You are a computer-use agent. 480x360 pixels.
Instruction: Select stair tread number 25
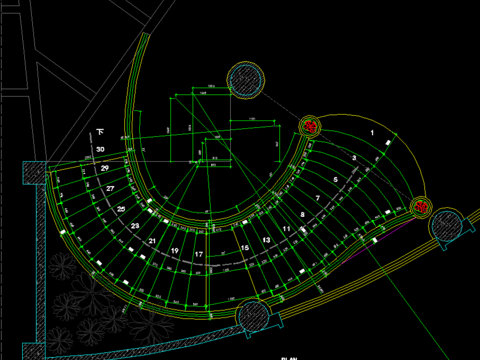(121, 209)
